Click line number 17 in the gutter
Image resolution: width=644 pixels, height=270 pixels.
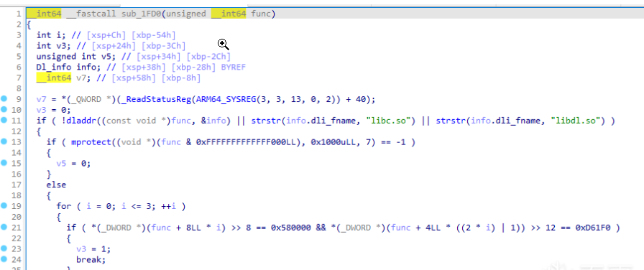pos(16,185)
